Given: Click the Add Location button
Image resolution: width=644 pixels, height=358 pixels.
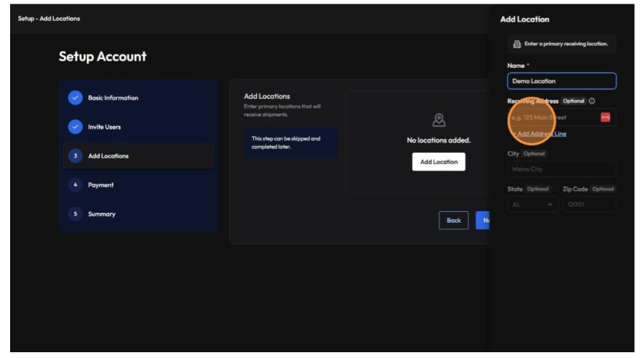Looking at the screenshot, I should pyautogui.click(x=439, y=162).
